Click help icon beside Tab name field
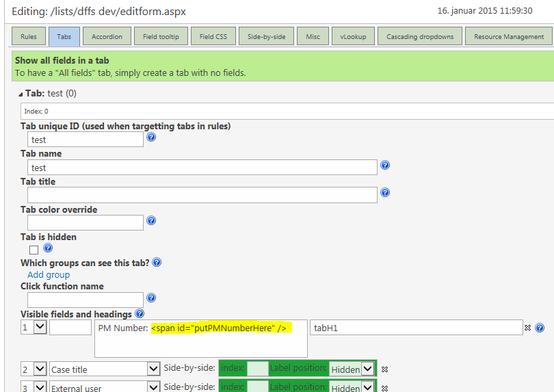554x392 pixels. point(385,165)
